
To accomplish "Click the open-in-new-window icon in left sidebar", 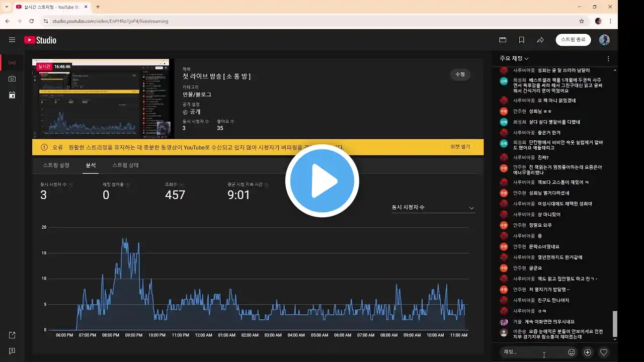I will pos(12,335).
